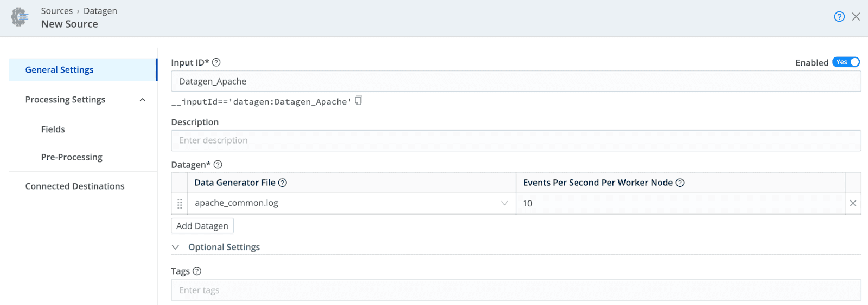Select the General Settings tab

pos(60,70)
